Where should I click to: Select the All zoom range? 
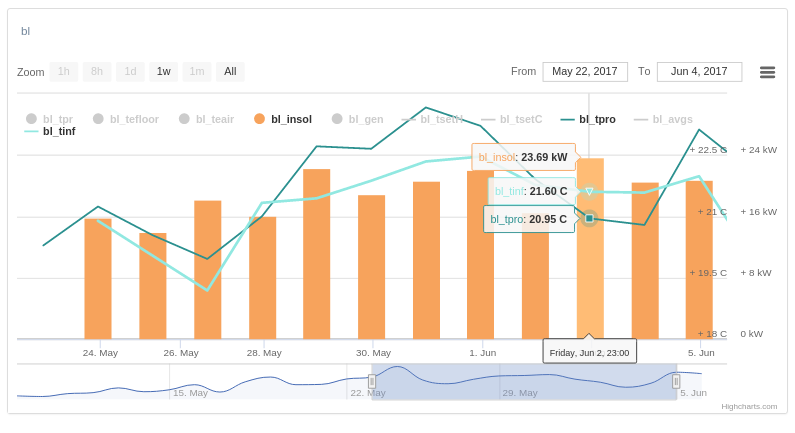click(230, 72)
